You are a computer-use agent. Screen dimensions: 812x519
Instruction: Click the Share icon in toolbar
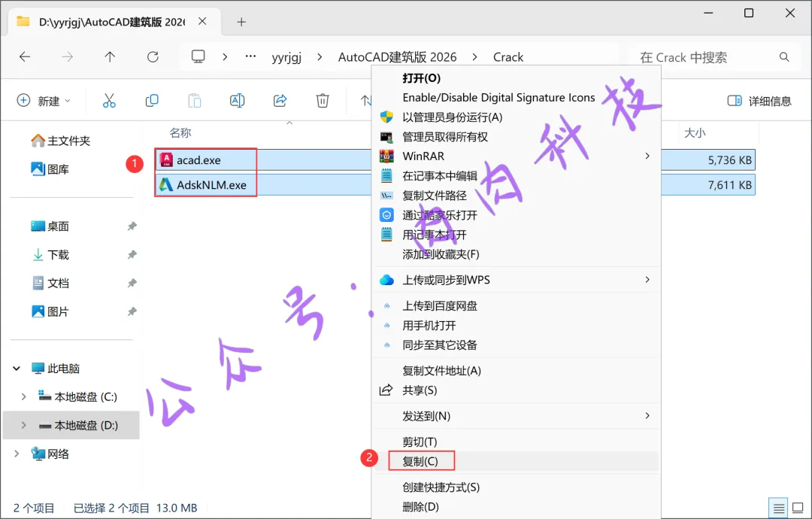(280, 101)
